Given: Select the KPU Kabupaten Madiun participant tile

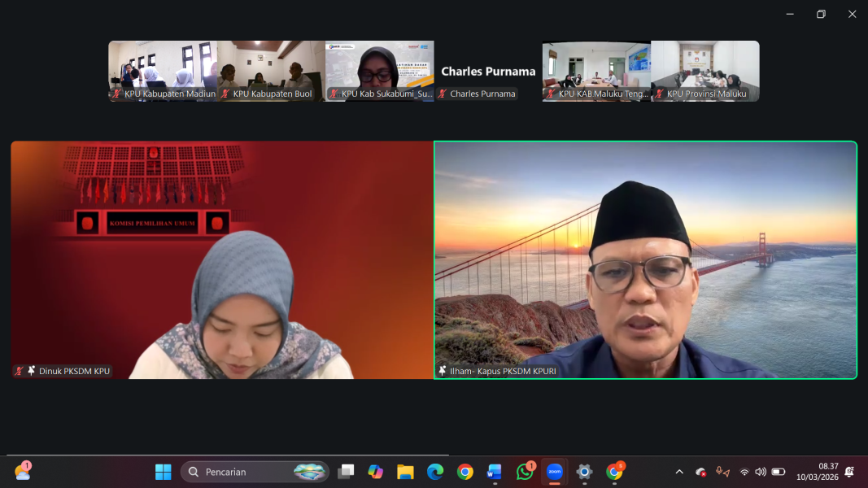Looking at the screenshot, I should tap(163, 71).
